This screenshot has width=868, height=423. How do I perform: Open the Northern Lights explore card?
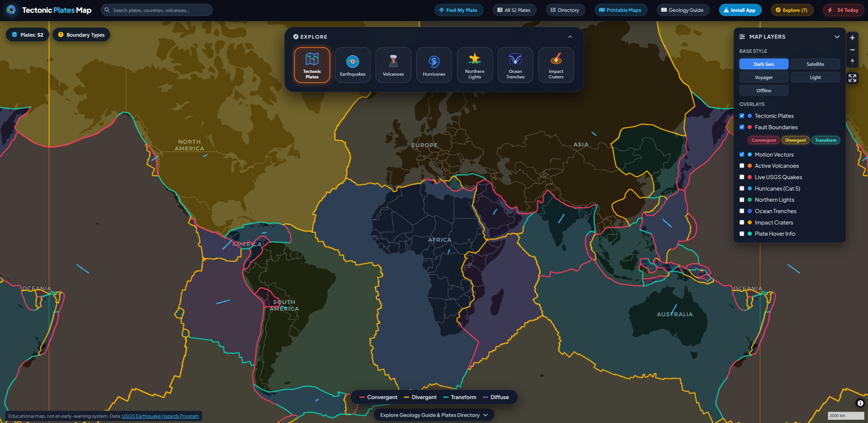point(475,65)
